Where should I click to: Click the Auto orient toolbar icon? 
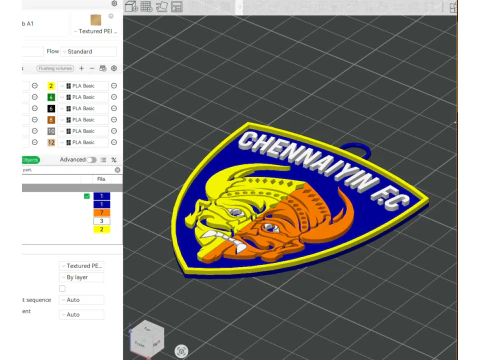pyautogui.click(x=162, y=7)
